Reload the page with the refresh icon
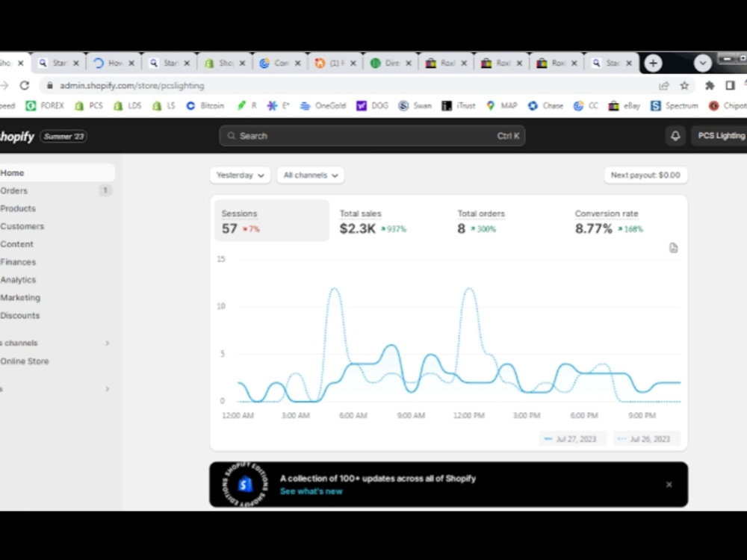Image resolution: width=747 pixels, height=560 pixels. 25,86
